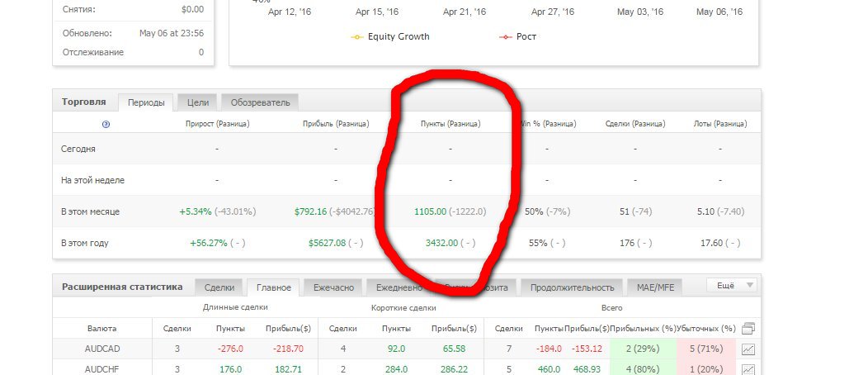Click the blue help question-mark icon

[106, 125]
